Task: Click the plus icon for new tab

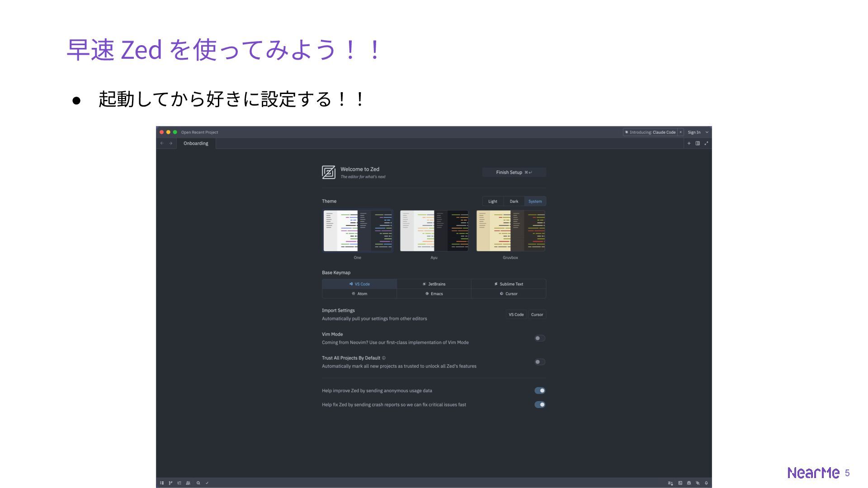Action: coord(689,143)
